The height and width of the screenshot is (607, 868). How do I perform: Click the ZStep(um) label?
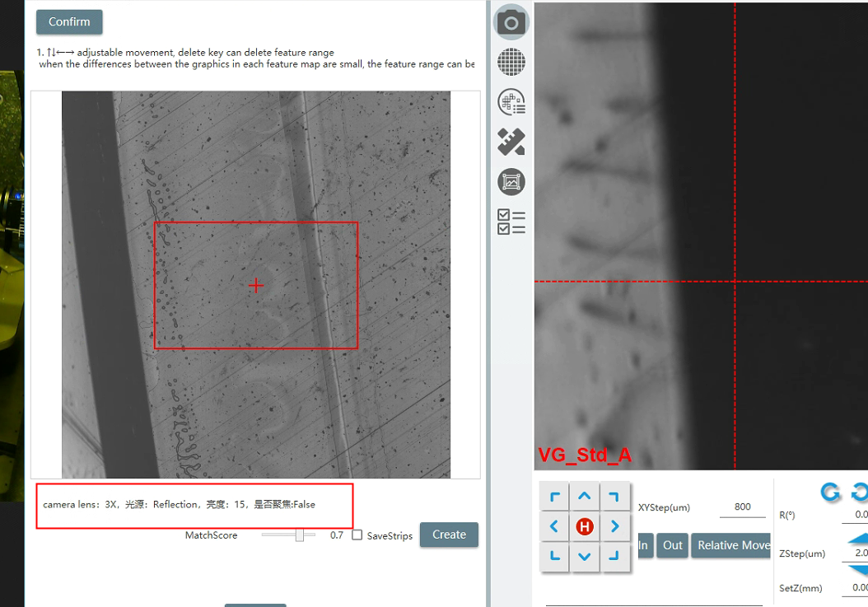802,553
